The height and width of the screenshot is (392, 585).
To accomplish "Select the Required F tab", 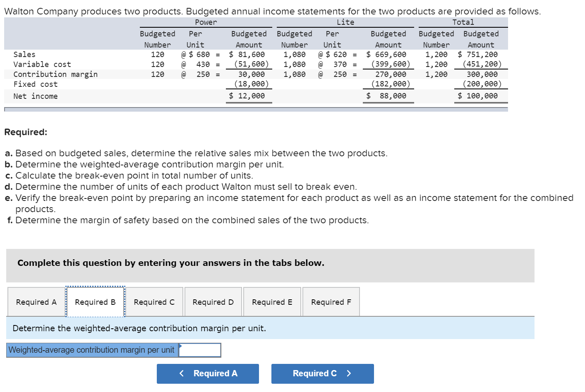I will point(331,302).
